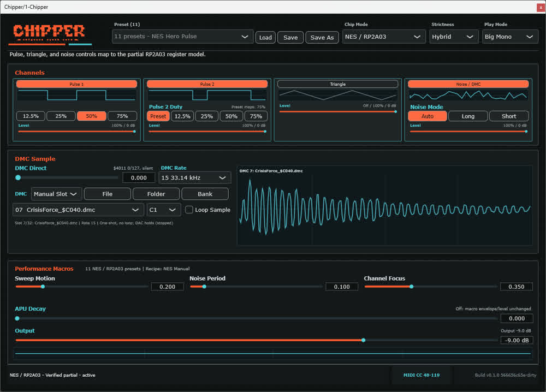Select Preset duty for Pulse 2
This screenshot has height=392, width=546.
(x=158, y=116)
